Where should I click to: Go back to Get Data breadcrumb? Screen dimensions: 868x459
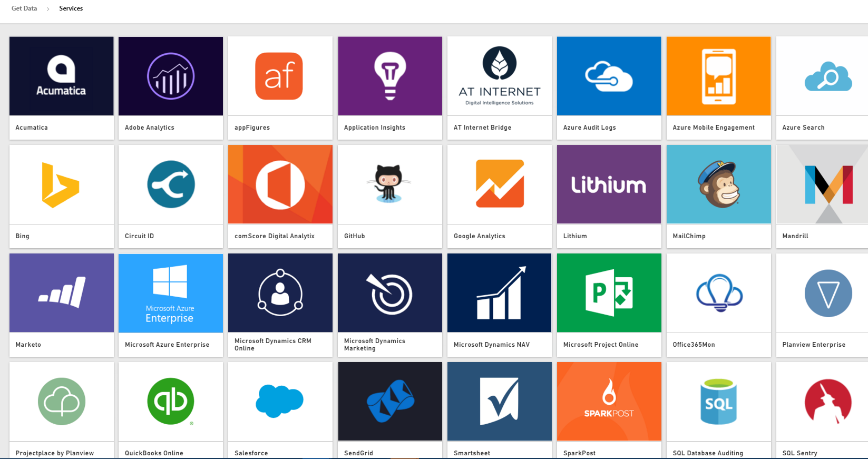(24, 8)
